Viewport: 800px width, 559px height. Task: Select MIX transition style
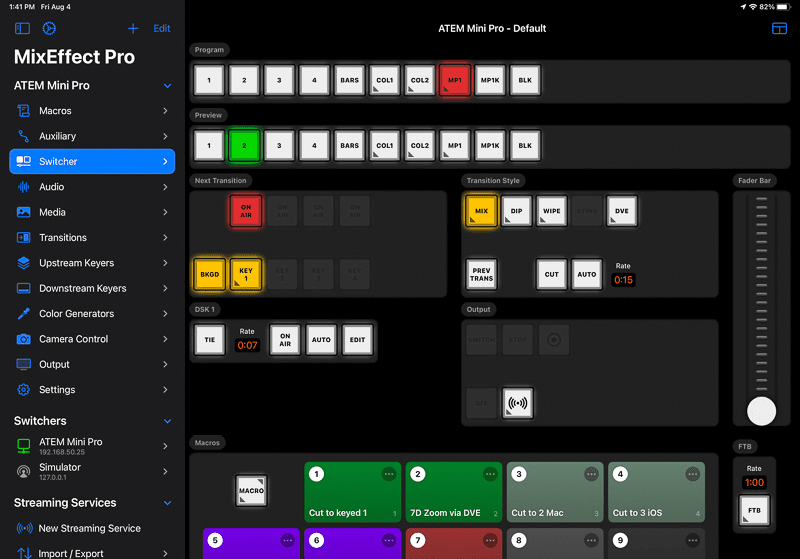(x=481, y=211)
